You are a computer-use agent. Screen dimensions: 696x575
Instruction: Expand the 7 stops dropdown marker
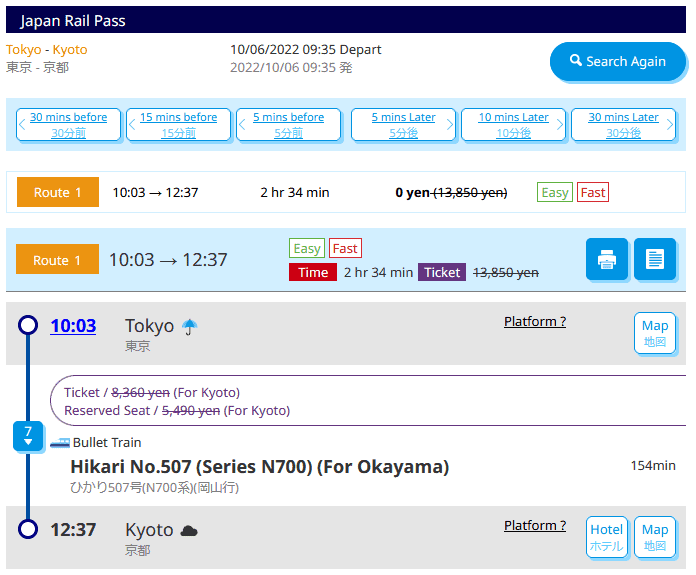click(x=28, y=436)
